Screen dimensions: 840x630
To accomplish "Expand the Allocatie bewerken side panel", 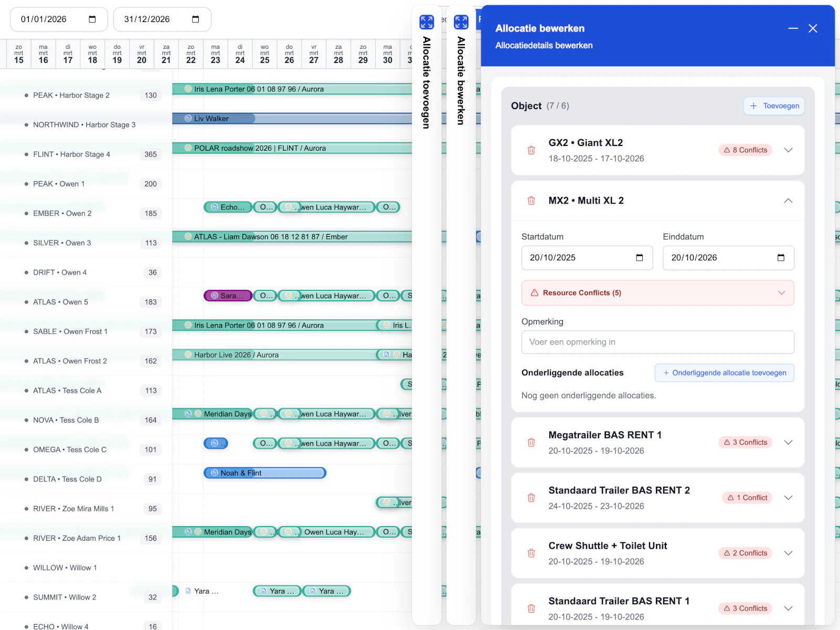I will tap(461, 22).
